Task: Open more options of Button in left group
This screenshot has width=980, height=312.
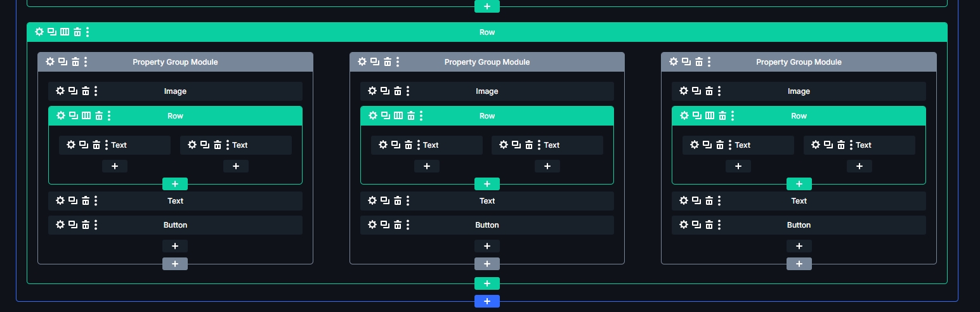Action: point(96,224)
